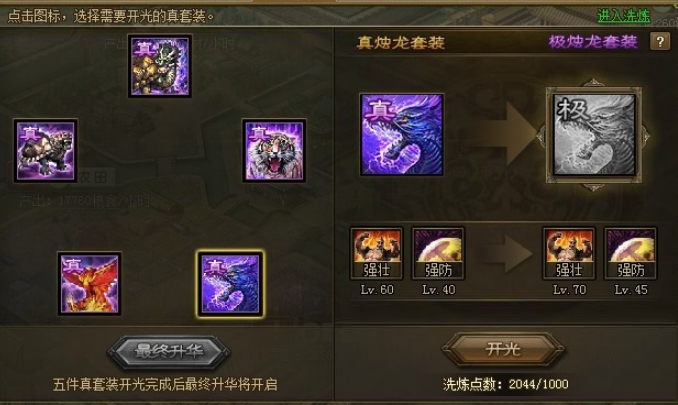Select the true Qilin set icon
Screen dimensions: 678x405
[160, 66]
